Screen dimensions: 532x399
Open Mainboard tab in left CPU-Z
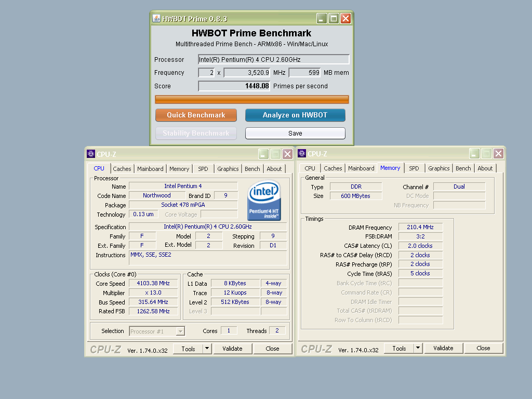click(150, 169)
